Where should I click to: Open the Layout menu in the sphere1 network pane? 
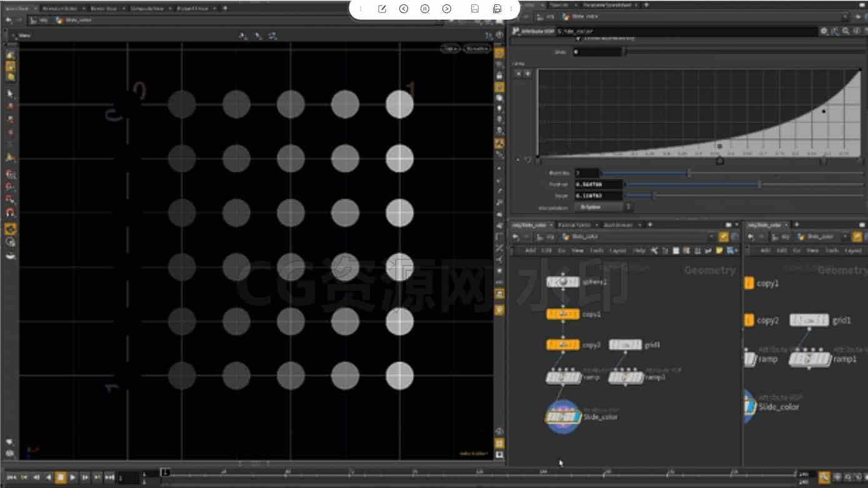pos(617,251)
